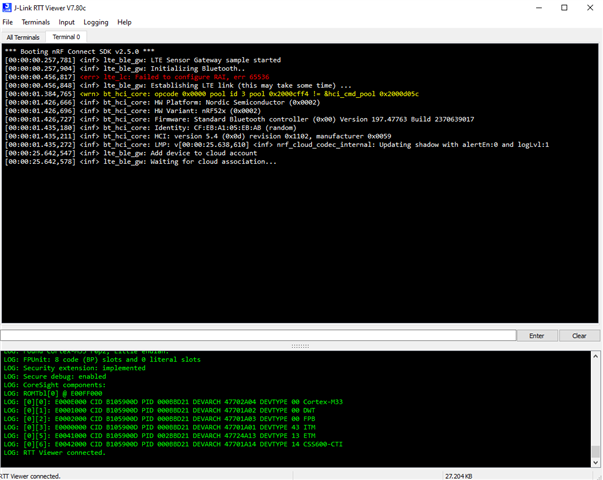Click the log panel scroll up arrow
The height and width of the screenshot is (480, 603).
coord(595,357)
